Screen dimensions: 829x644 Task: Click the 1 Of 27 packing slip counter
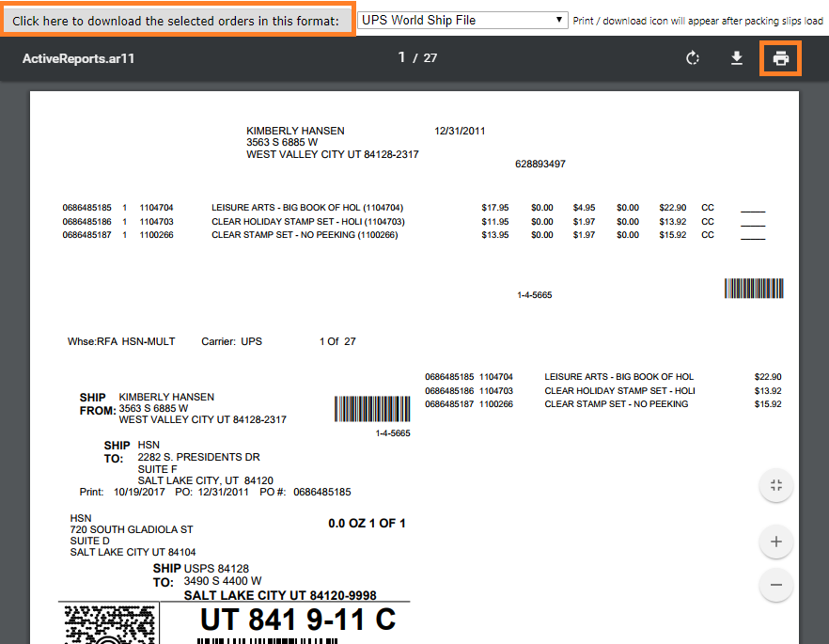tap(337, 341)
